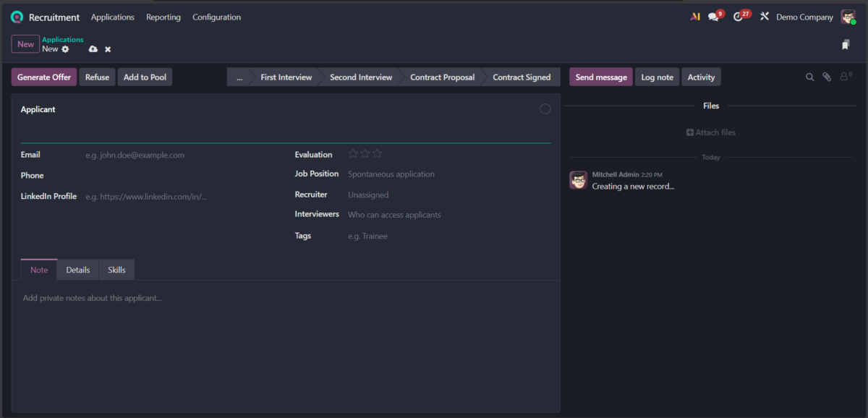Search chatter messages with the magnifier icon

coord(810,77)
